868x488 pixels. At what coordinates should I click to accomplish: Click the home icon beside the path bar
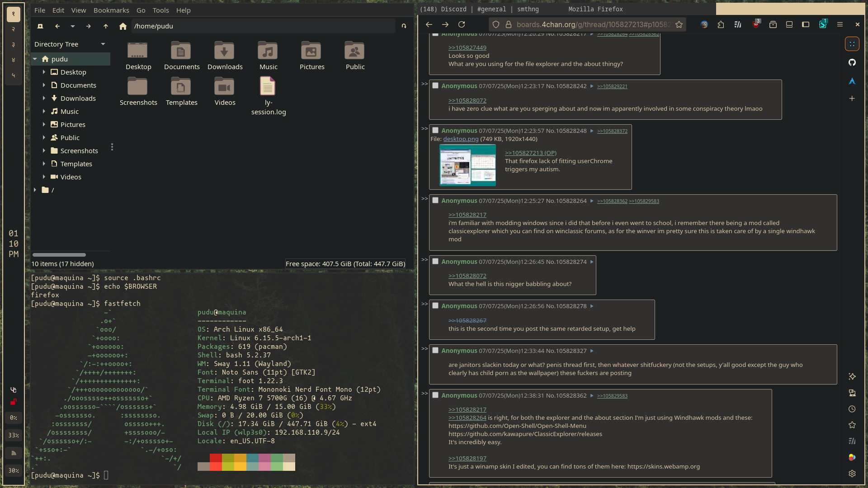[x=123, y=26]
